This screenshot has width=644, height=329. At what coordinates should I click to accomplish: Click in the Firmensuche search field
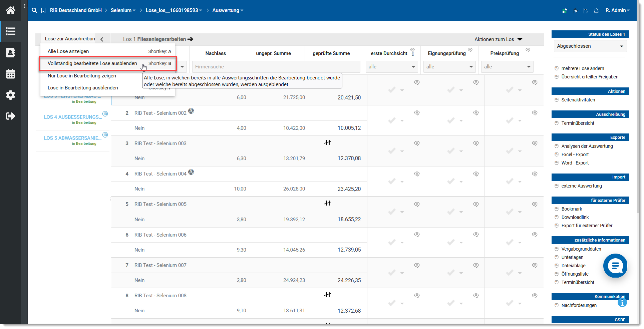[x=276, y=67]
